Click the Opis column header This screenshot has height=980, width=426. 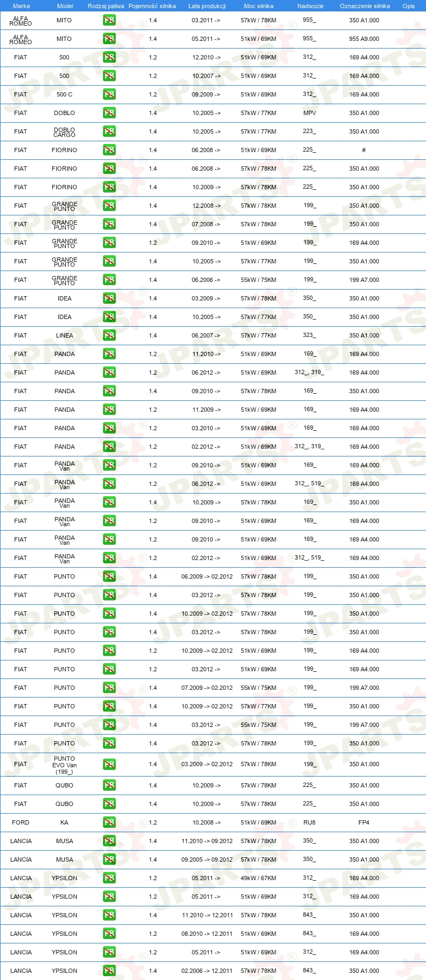tap(409, 6)
